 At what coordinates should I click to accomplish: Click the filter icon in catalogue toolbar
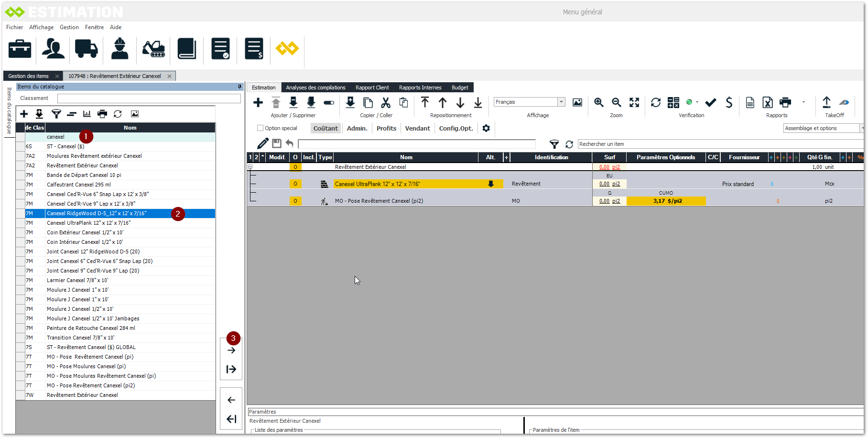click(56, 114)
